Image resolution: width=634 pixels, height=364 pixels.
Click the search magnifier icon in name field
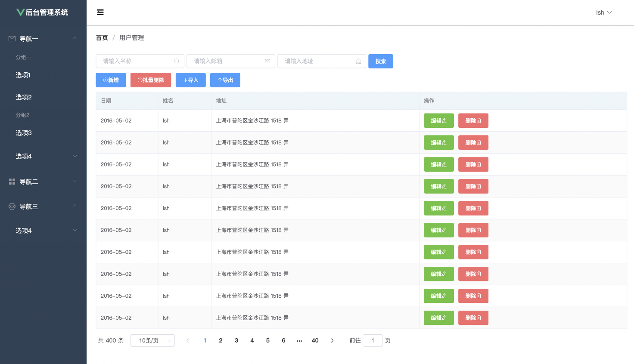pos(177,61)
